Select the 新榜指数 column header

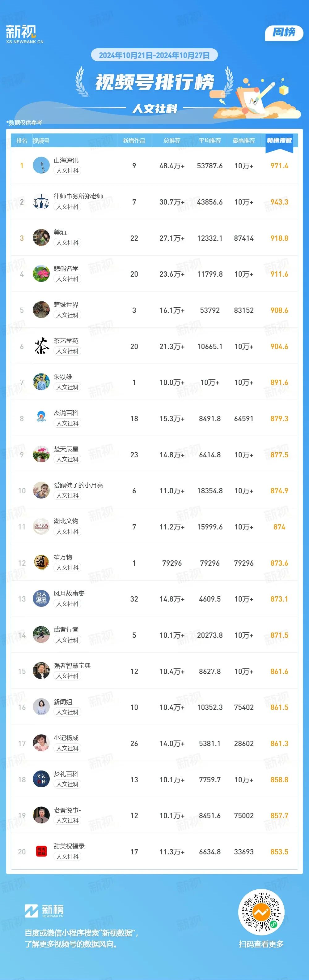tap(279, 141)
